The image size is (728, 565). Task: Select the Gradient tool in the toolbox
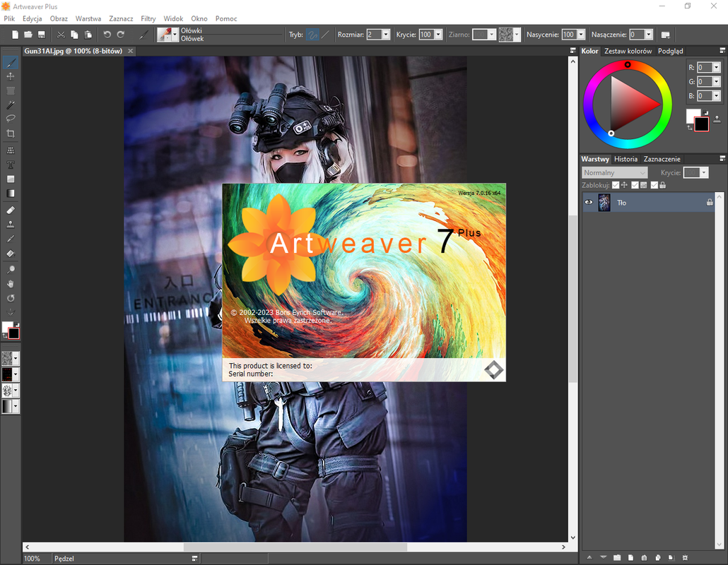pos(11,194)
